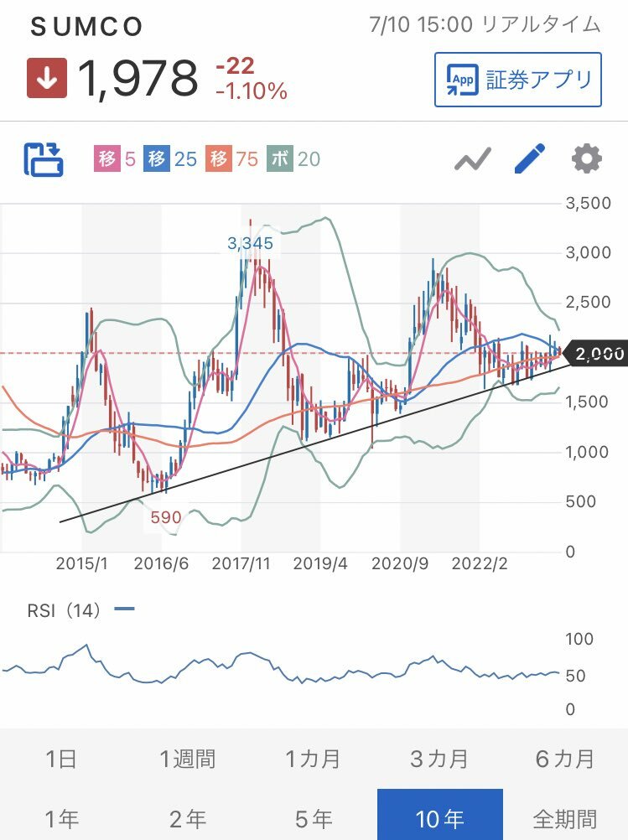Click the 2017/11 date axis label
Image resolution: width=628 pixels, height=840 pixels.
241,563
